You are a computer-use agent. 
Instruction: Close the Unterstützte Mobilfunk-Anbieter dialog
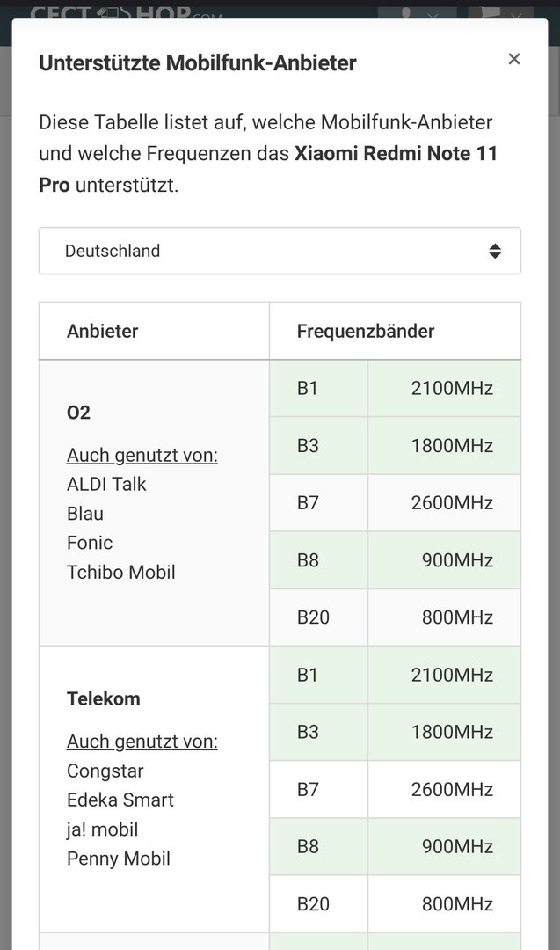coord(514,59)
